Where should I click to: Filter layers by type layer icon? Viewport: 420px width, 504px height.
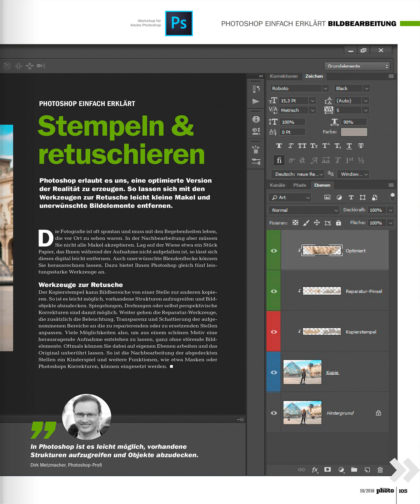[351, 198]
